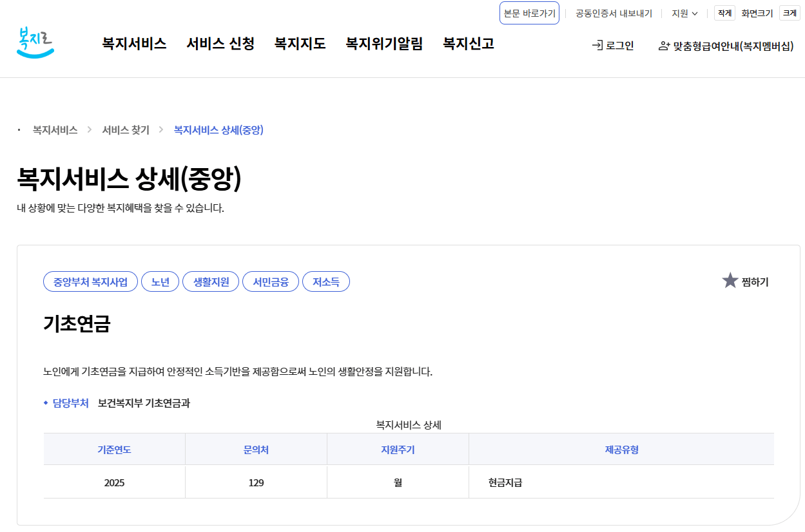The height and width of the screenshot is (532, 805).
Task: Click the 공동인증서 내보내기 link
Action: click(613, 12)
